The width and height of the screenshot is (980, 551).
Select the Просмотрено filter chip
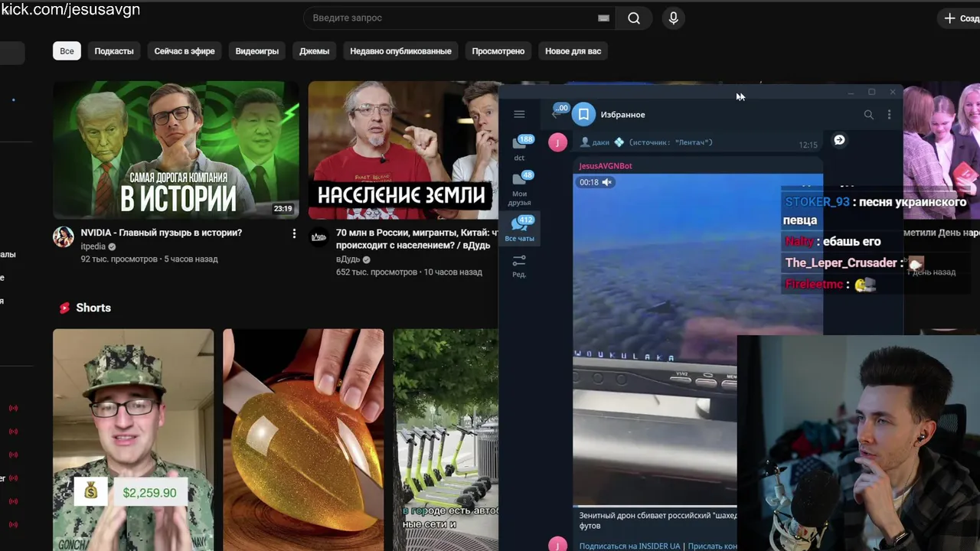498,51
